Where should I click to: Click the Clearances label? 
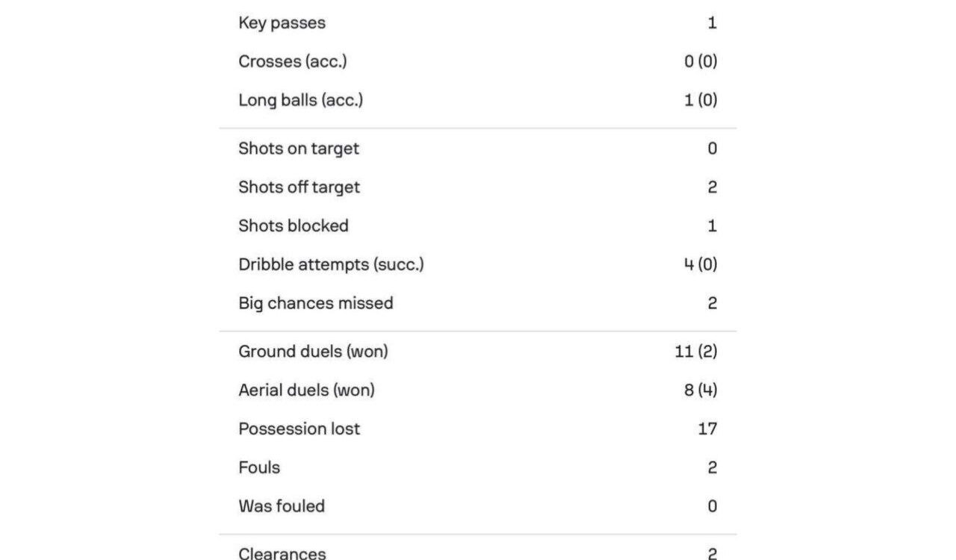(x=282, y=553)
